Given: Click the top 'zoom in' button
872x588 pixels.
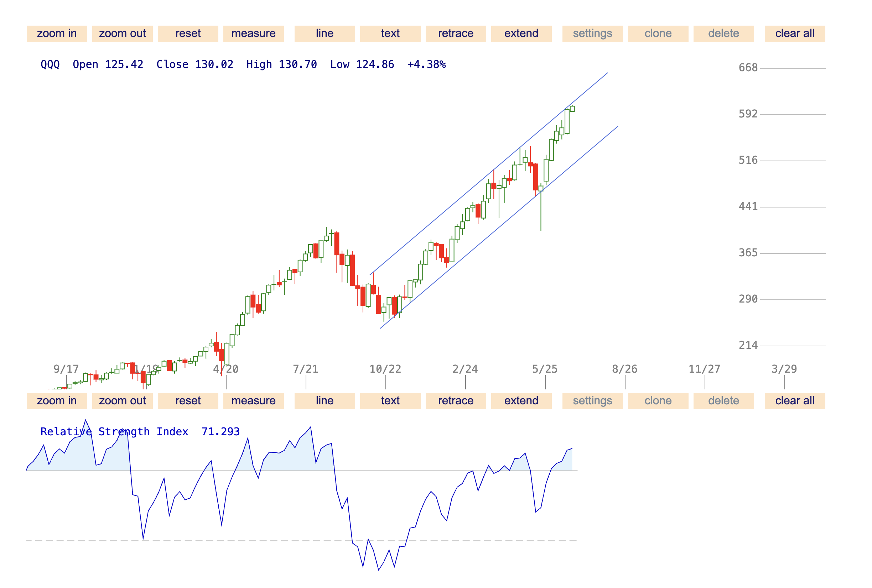Looking at the screenshot, I should pyautogui.click(x=57, y=34).
